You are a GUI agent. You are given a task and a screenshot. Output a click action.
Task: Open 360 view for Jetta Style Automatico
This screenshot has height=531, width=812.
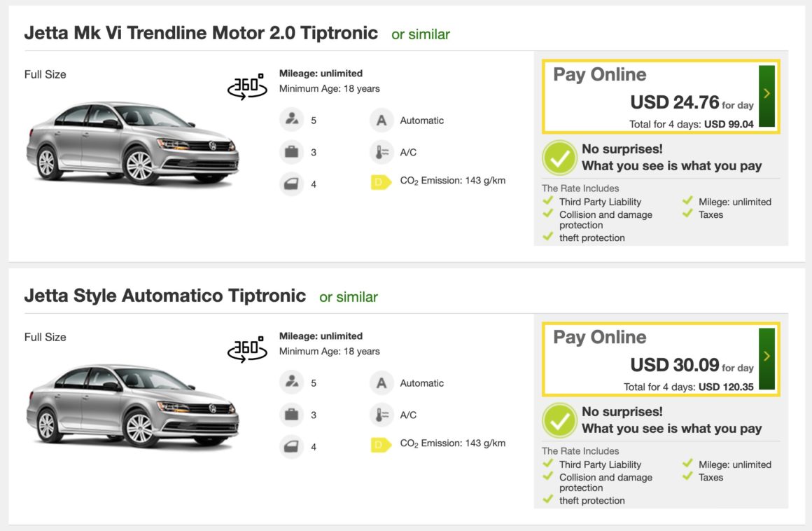click(247, 349)
